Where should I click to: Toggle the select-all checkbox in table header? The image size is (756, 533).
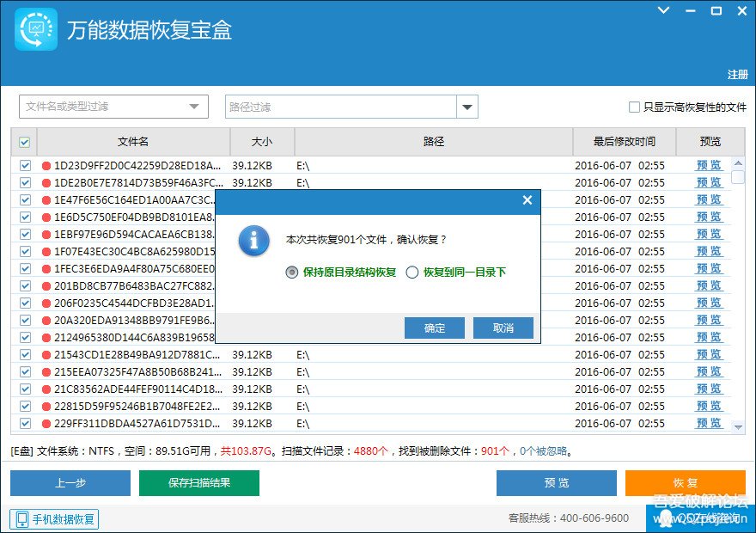pos(24,142)
